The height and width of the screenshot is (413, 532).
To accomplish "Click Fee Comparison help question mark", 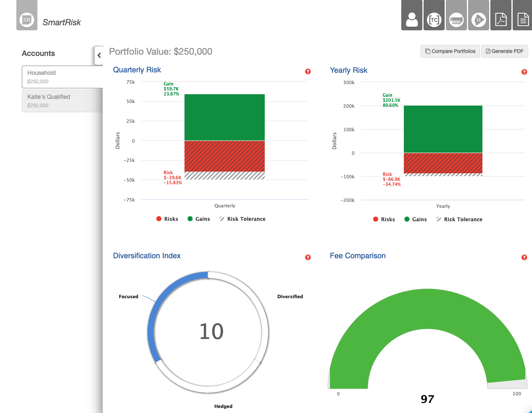I will (x=524, y=257).
